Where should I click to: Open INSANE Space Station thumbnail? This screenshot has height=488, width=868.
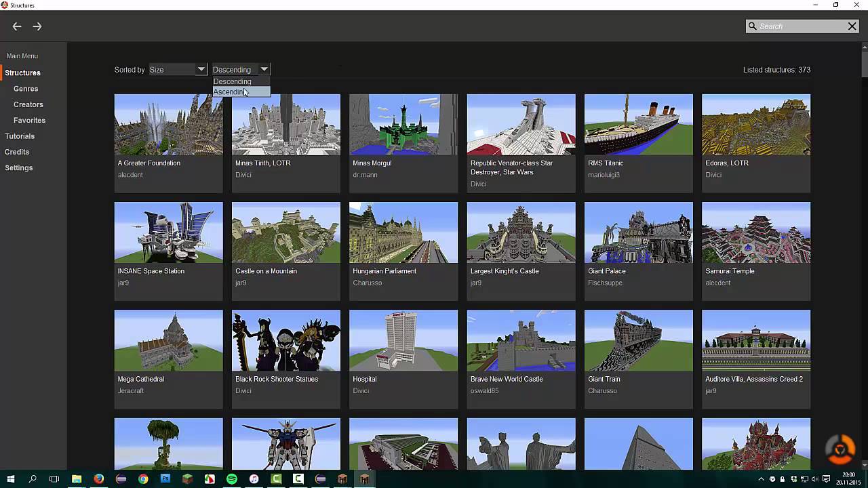169,232
